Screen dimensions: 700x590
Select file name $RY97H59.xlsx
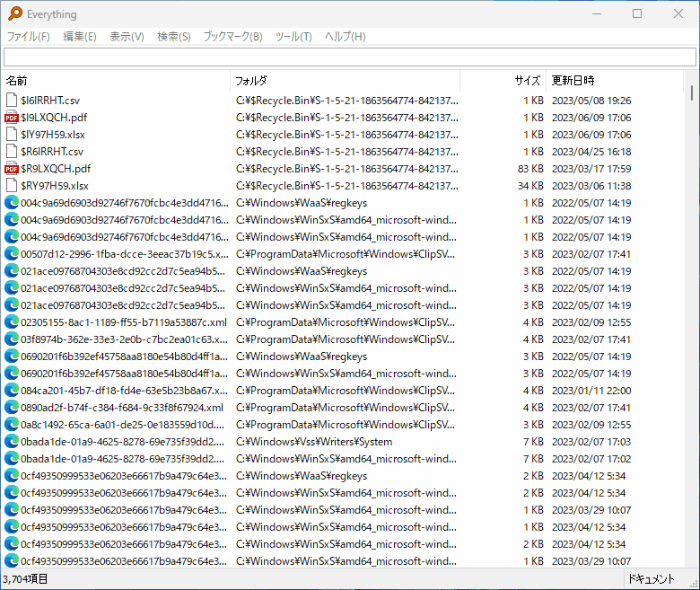click(55, 186)
